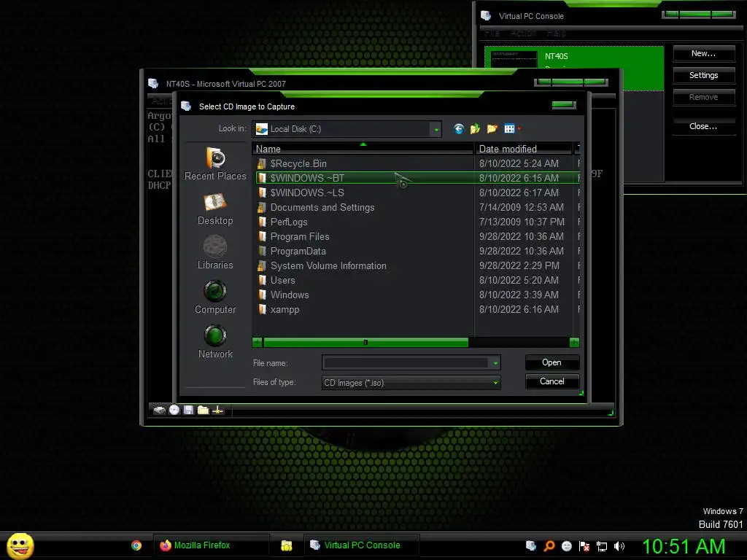Open the View Menu dropdown arrow

click(x=519, y=128)
